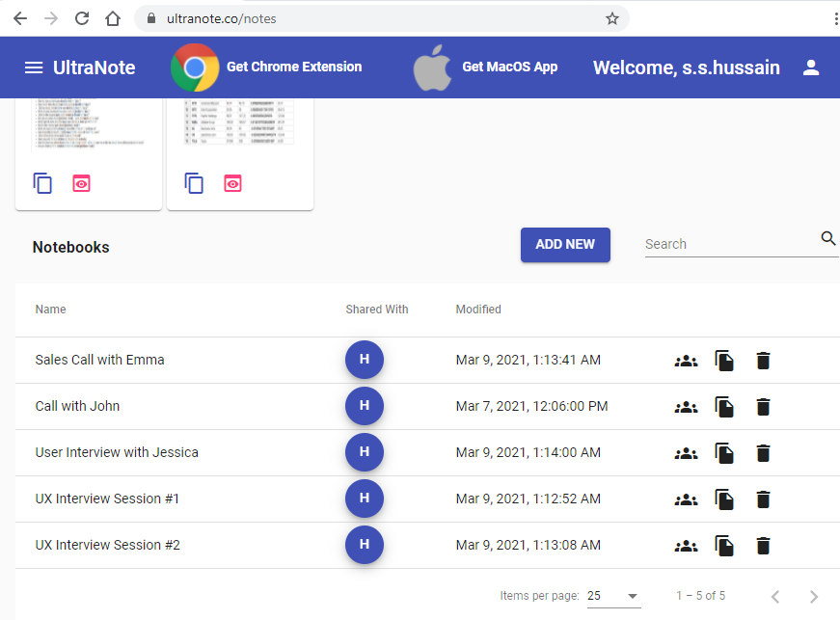Copy the second note card
The width and height of the screenshot is (840, 620).
pos(194,183)
